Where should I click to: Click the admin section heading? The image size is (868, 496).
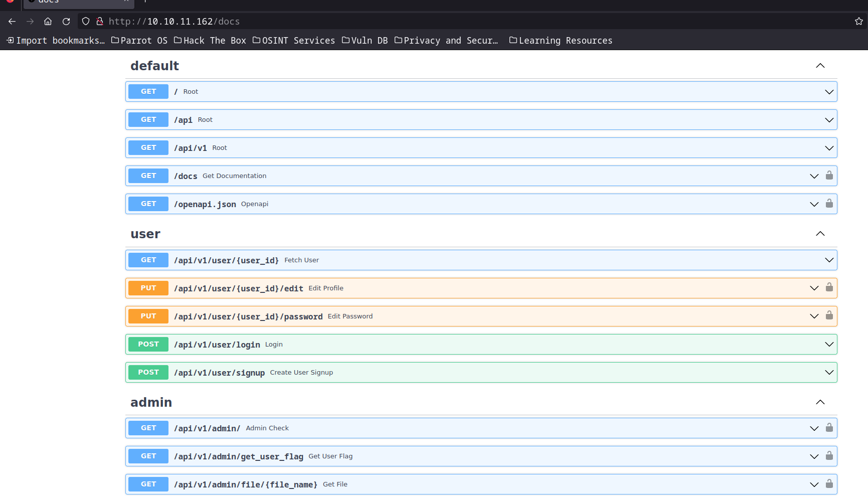151,402
